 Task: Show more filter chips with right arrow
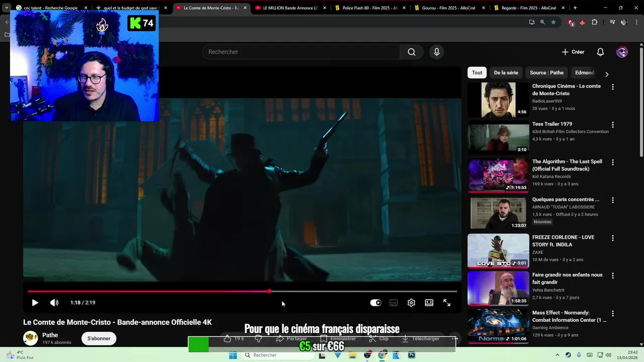607,74
